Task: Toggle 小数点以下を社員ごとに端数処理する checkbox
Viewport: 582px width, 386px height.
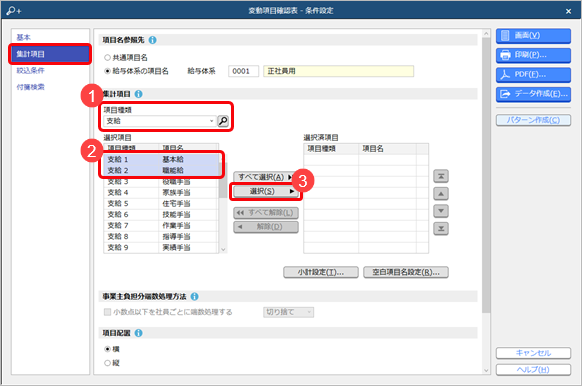Action: point(107,312)
